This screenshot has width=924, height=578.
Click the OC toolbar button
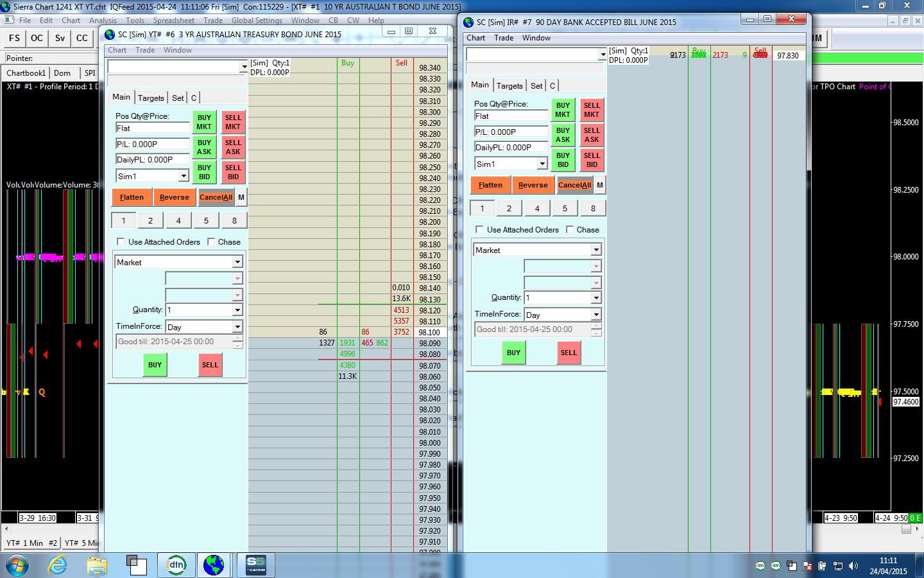click(x=37, y=38)
